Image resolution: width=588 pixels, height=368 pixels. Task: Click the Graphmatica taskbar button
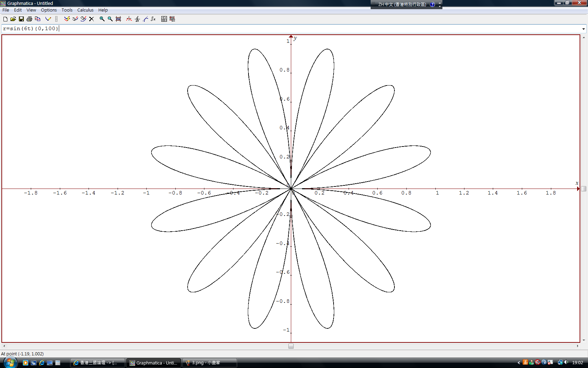[154, 363]
